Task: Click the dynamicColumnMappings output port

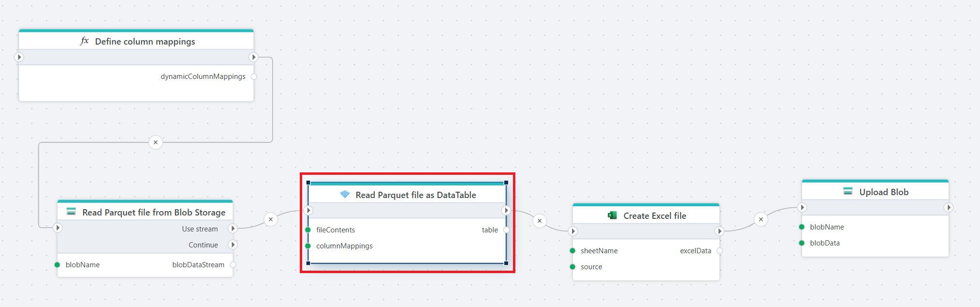Action: [x=254, y=77]
